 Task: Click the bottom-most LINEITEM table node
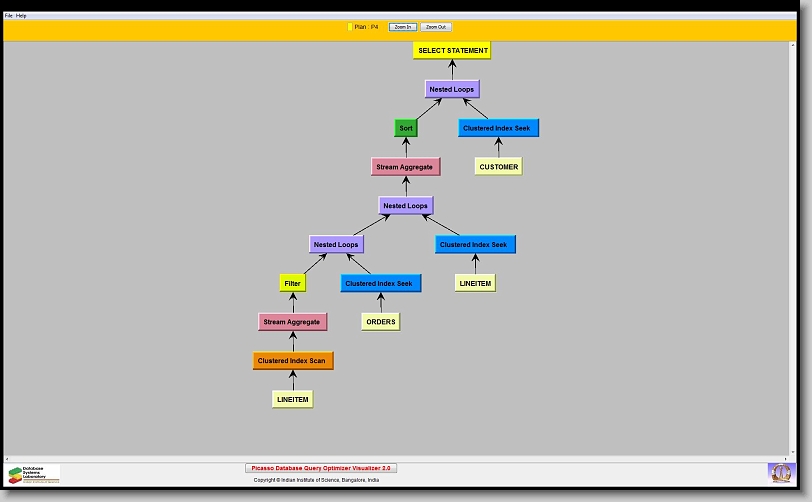pyautogui.click(x=292, y=399)
